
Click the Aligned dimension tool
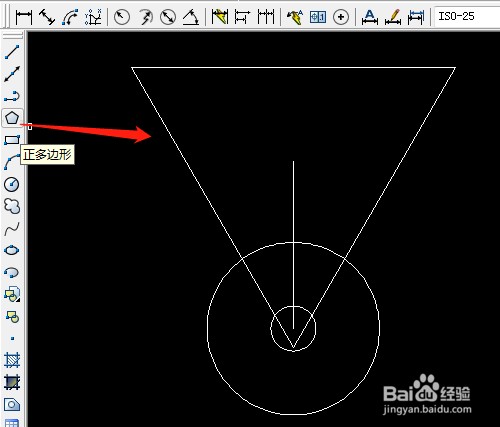pos(47,17)
